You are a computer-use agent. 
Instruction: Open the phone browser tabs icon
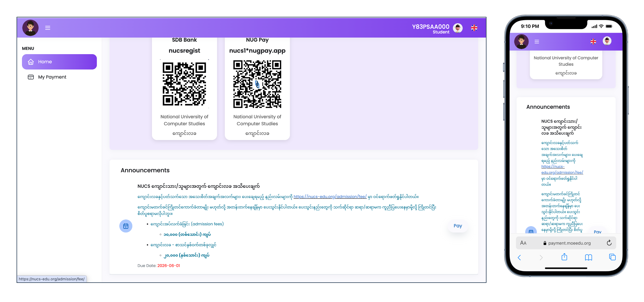(x=612, y=257)
